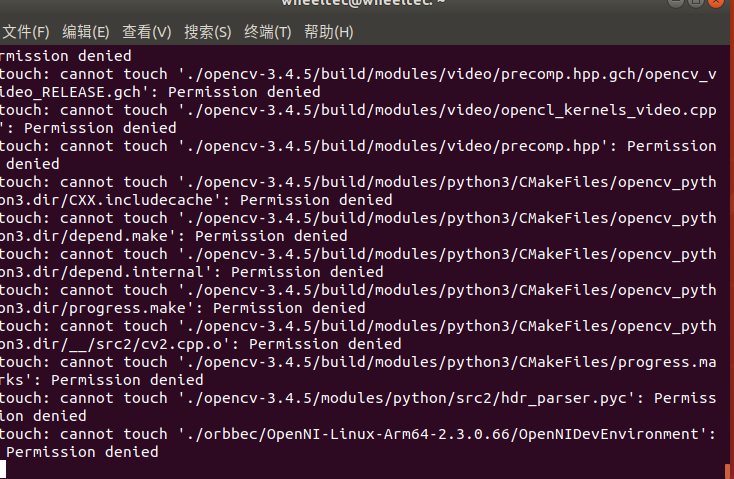This screenshot has height=479, width=734.
Task: Minimize the terminal window
Action: pos(675,2)
